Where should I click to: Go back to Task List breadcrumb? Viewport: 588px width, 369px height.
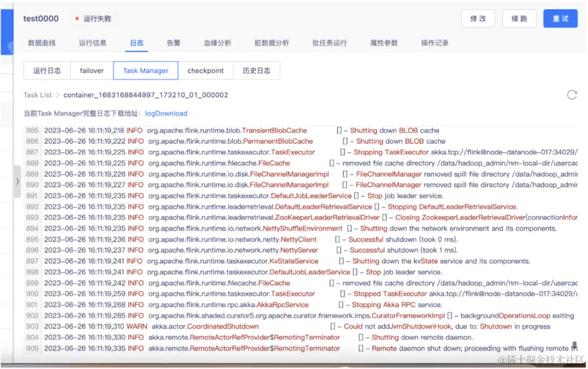(38, 95)
